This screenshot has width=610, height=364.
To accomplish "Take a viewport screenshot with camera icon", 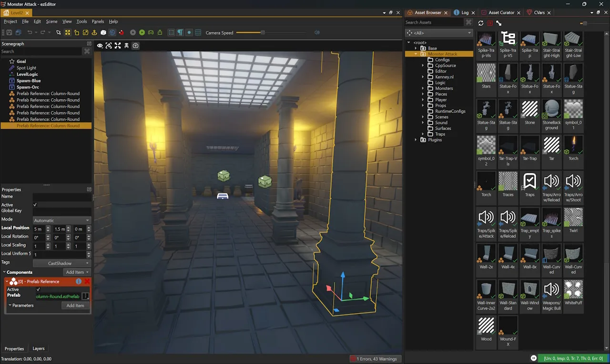I will point(135,45).
